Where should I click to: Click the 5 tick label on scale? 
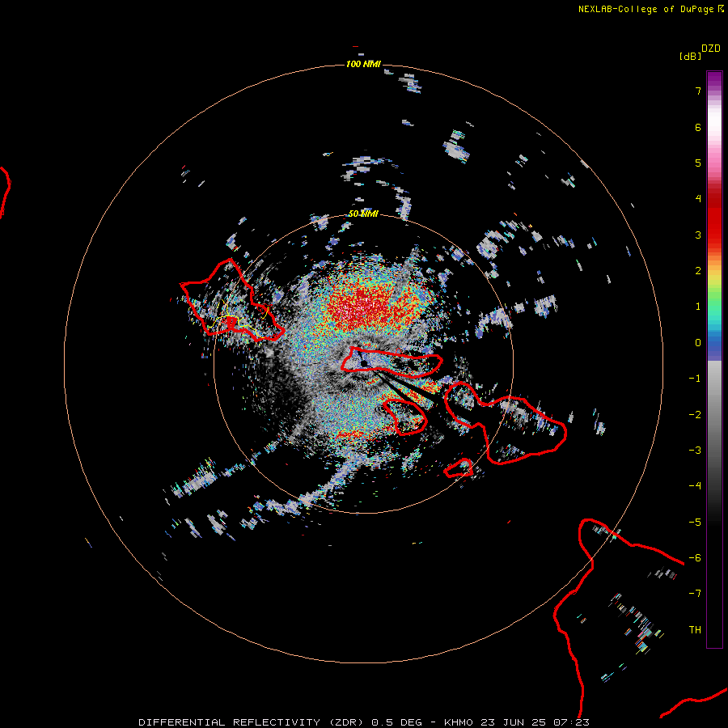click(x=698, y=163)
